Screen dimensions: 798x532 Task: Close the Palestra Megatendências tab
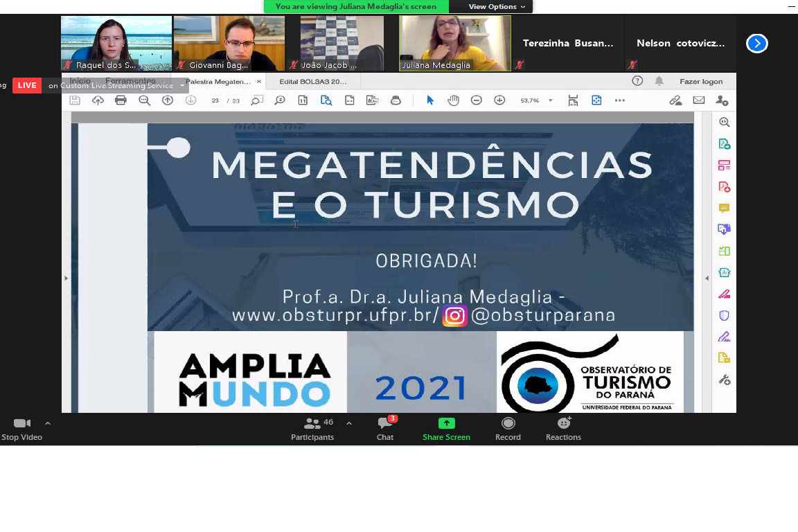[x=260, y=82]
